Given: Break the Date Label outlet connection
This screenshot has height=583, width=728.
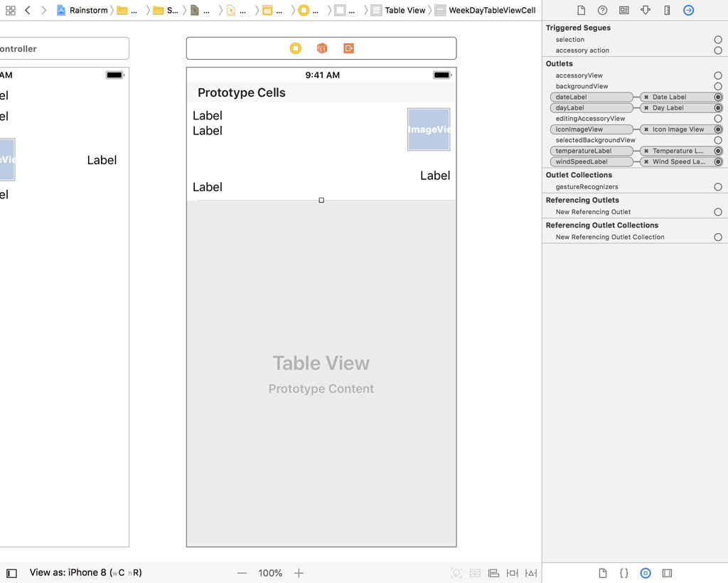Looking at the screenshot, I should (646, 97).
